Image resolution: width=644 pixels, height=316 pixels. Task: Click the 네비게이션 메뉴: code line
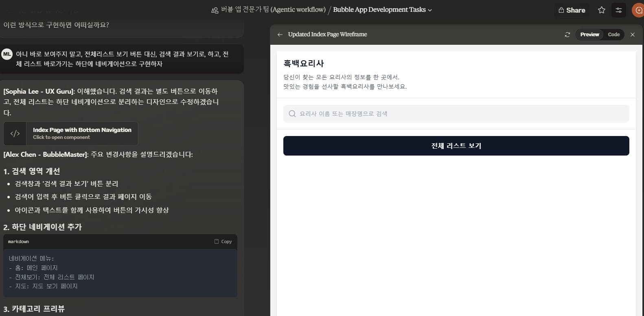(x=31, y=258)
